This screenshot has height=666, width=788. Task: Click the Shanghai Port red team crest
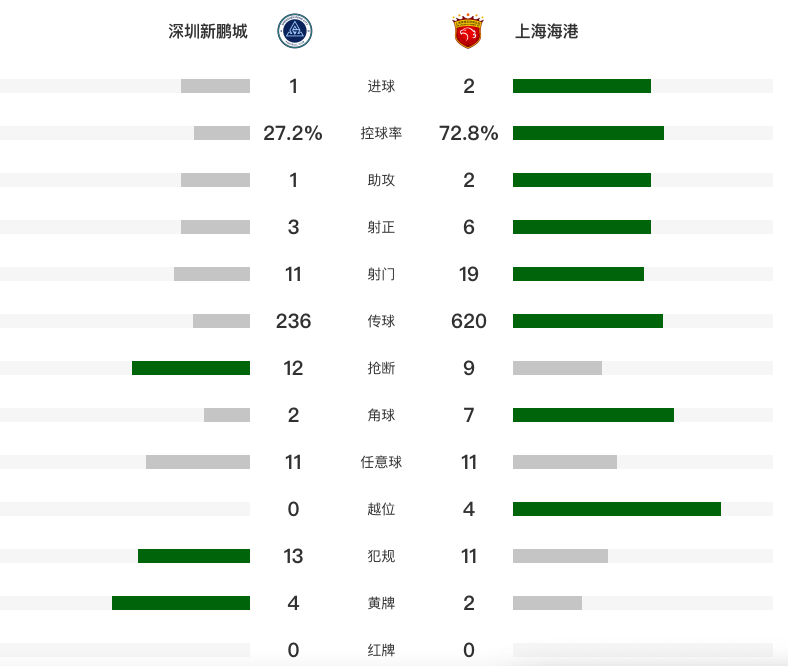point(468,31)
